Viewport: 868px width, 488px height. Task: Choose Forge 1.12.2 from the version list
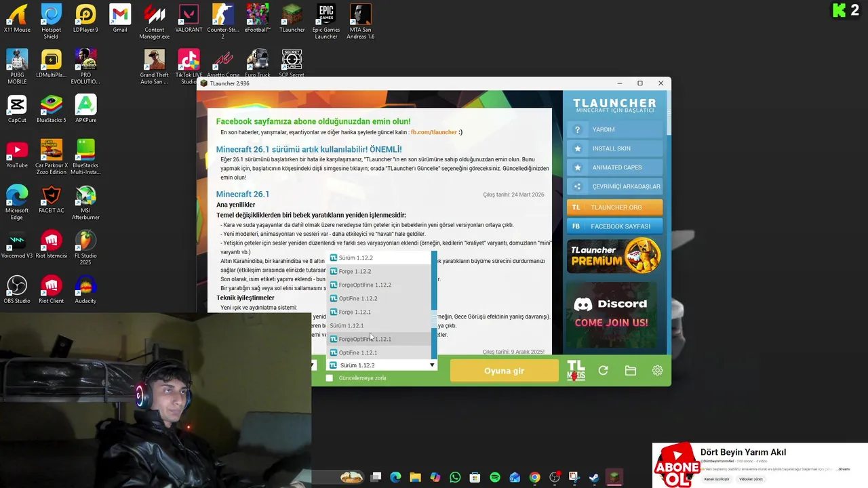(379, 271)
